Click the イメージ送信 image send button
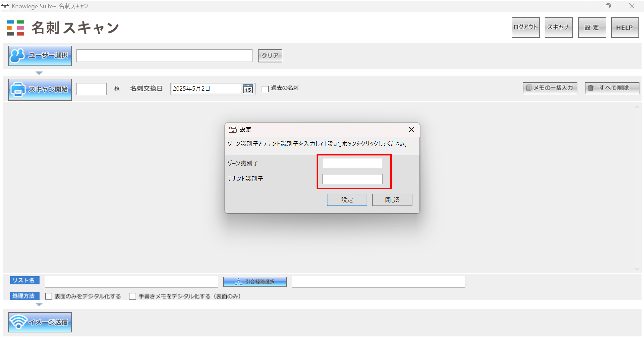 pos(40,322)
